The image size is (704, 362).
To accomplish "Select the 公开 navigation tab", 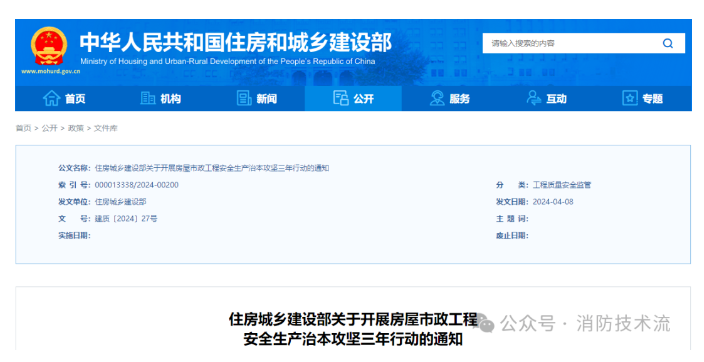I will point(353,98).
